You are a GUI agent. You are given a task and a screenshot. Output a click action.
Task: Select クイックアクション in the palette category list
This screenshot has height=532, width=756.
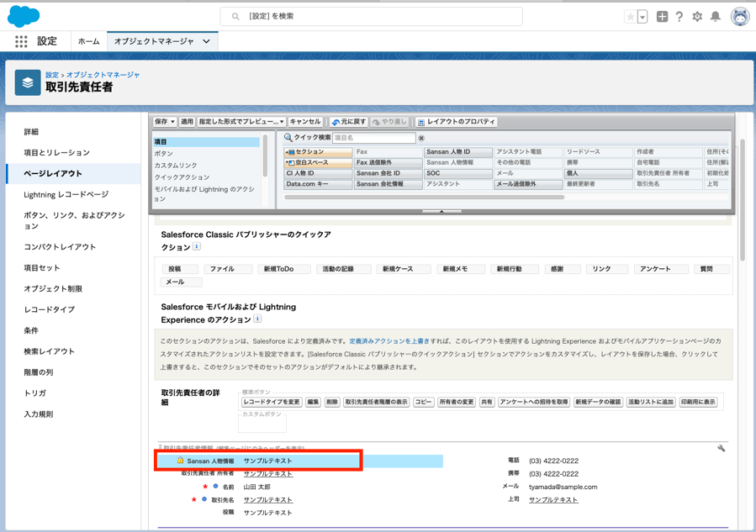coord(182,177)
